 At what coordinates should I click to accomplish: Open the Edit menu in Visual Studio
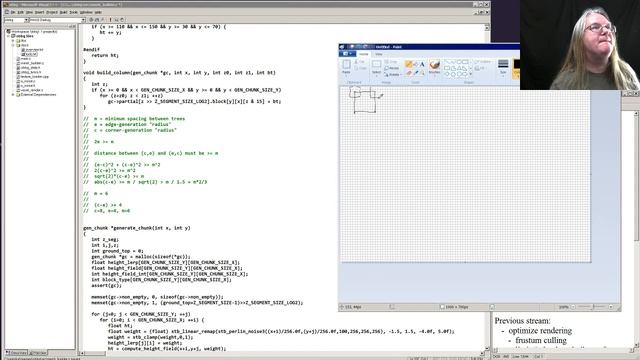tap(20, 12)
